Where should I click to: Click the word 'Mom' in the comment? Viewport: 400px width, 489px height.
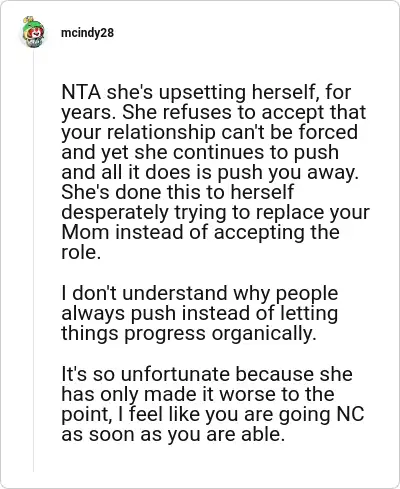[x=85, y=232]
